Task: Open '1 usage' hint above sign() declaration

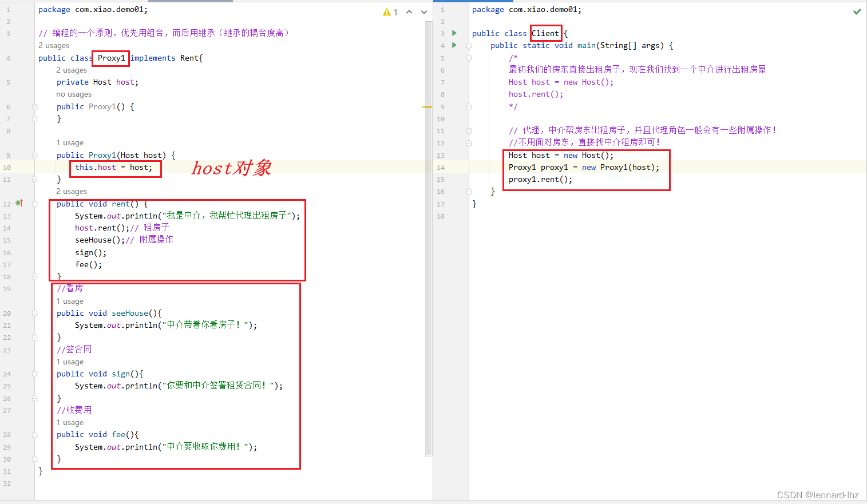Action: point(70,362)
